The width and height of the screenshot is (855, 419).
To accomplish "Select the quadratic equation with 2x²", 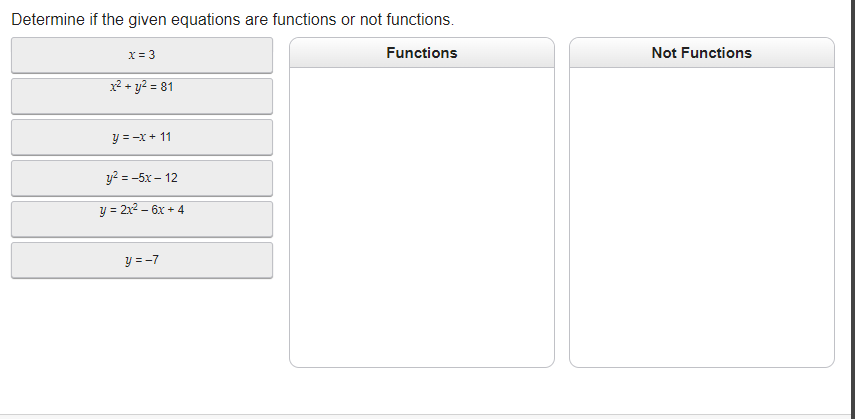I will (142, 210).
